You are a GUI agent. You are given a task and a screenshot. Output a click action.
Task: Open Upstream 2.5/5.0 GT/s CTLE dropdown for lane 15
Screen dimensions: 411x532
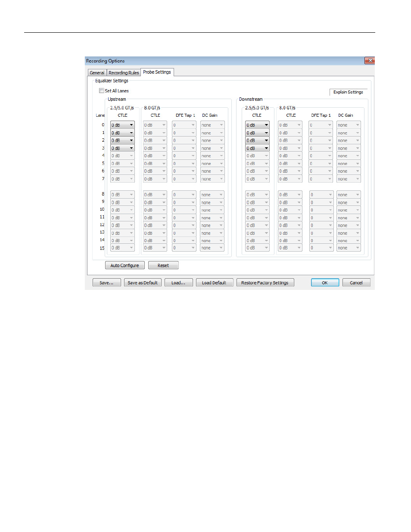pyautogui.click(x=122, y=248)
